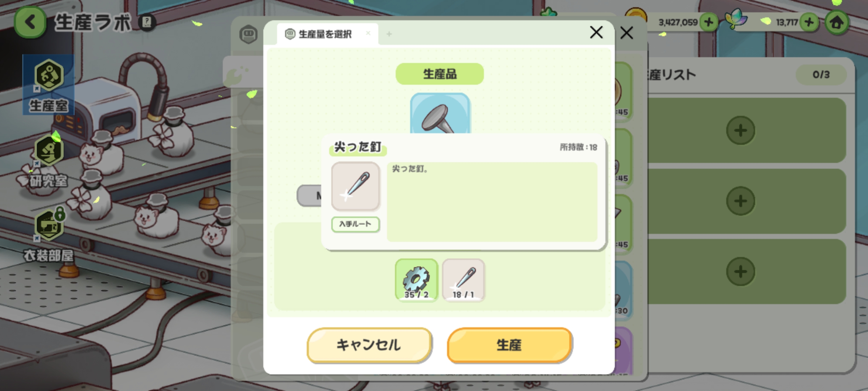Image resolution: width=868 pixels, height=391 pixels.
Task: Open the help question mark beside 生産ラボ
Action: [147, 22]
